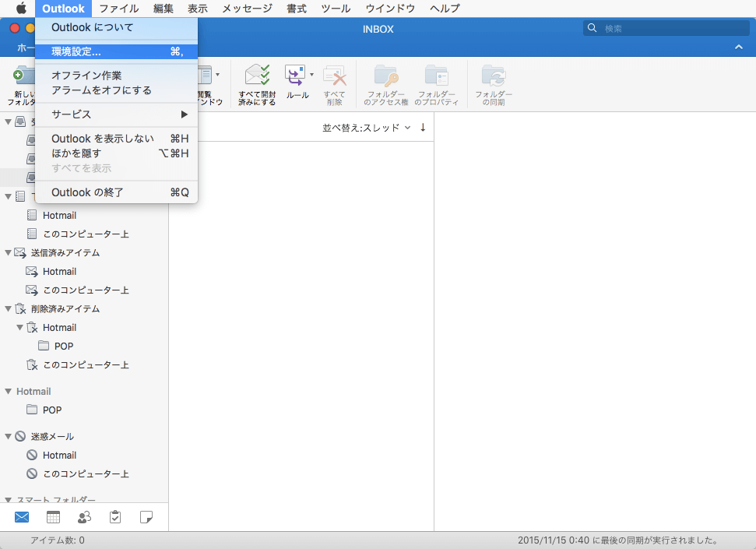Click アイテム数: 0 status text
This screenshot has width=756, height=549.
tap(58, 540)
